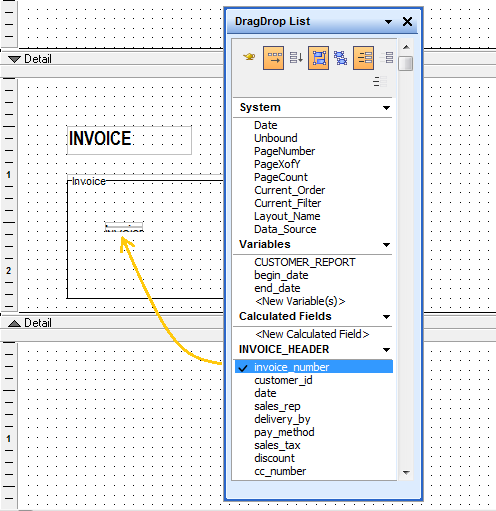Select the vertical placement down-arrow icon
Screen dimensions: 496x511
click(296, 58)
